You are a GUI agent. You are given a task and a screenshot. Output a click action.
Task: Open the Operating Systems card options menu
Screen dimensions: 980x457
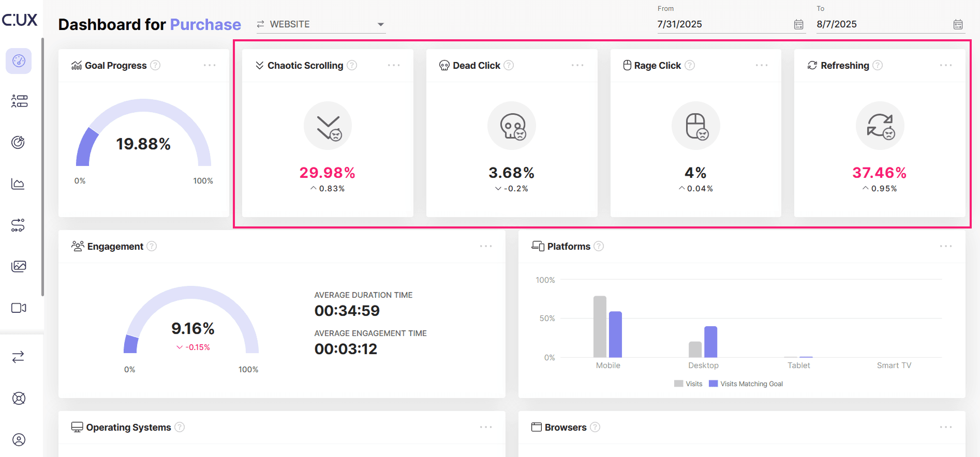tap(486, 427)
